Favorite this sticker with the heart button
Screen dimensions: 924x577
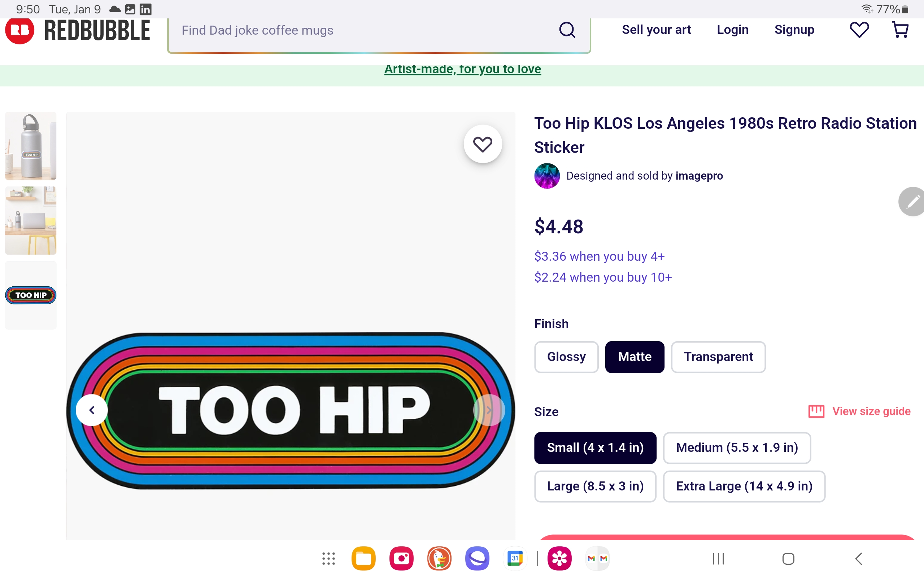tap(483, 144)
